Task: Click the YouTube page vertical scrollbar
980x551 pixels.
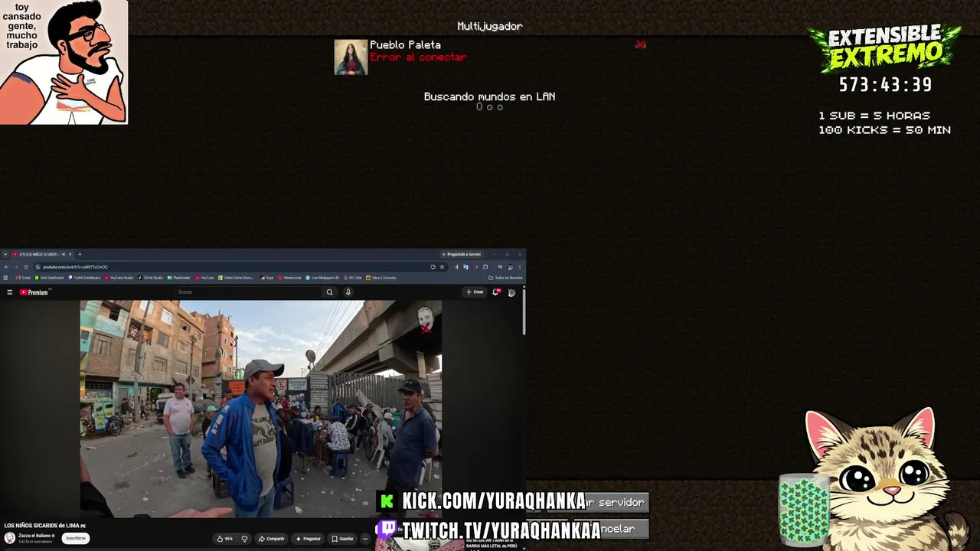Action: 524,311
